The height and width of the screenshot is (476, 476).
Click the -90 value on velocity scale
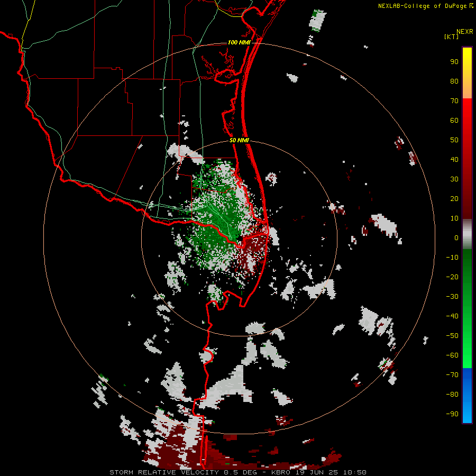click(x=452, y=414)
